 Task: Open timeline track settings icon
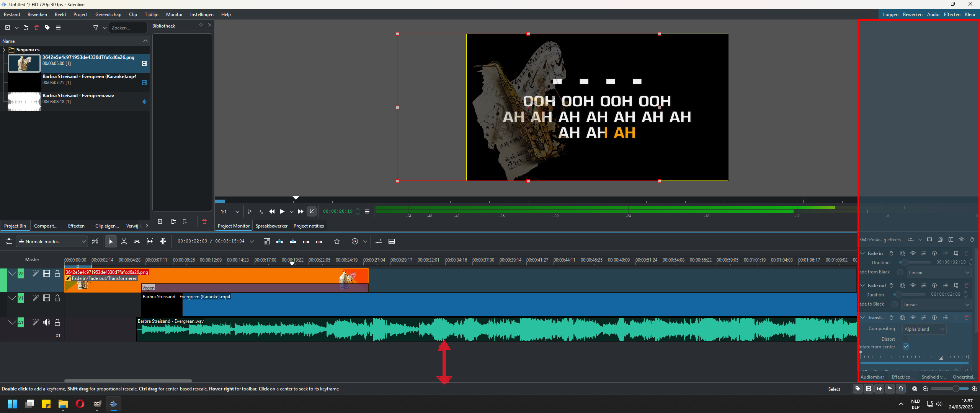point(8,241)
